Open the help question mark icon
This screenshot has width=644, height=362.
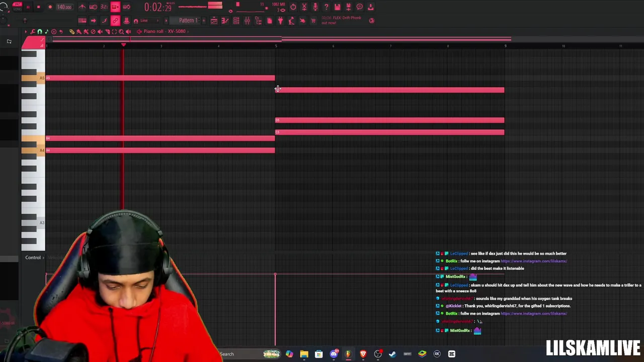327,7
